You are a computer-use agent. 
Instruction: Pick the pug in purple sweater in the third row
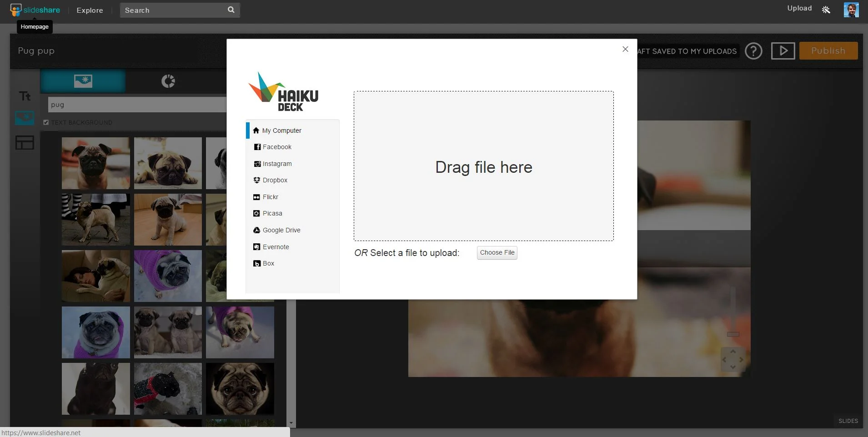(168, 276)
